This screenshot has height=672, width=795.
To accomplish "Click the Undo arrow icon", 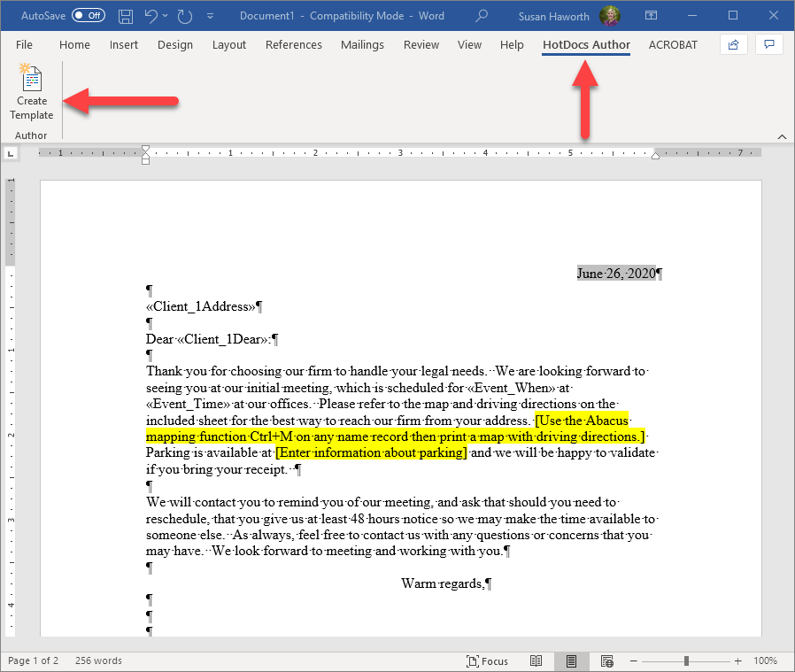I will (151, 16).
